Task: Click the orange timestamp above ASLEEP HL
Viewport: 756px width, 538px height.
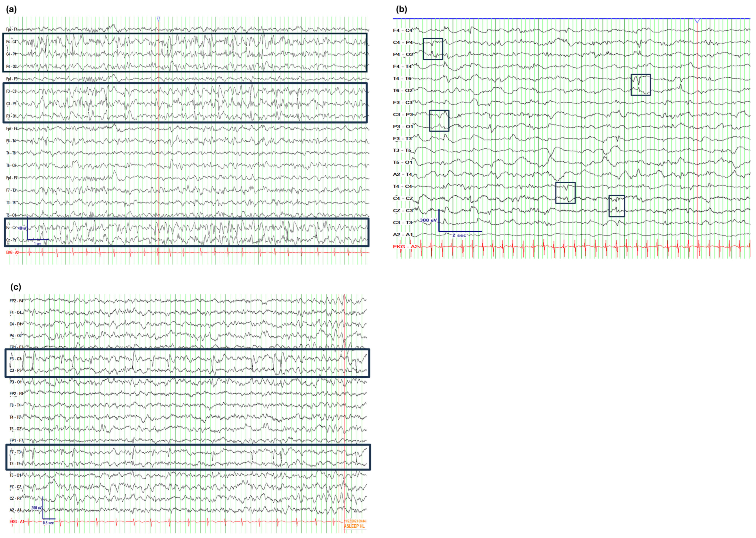Action: 355,521
